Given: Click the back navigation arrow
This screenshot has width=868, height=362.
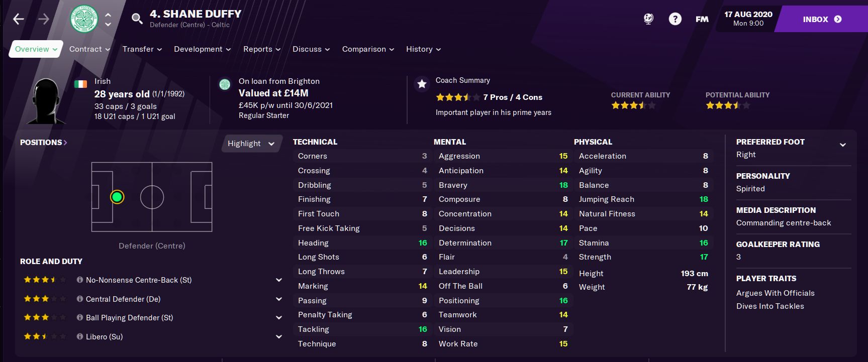Looking at the screenshot, I should tap(19, 19).
